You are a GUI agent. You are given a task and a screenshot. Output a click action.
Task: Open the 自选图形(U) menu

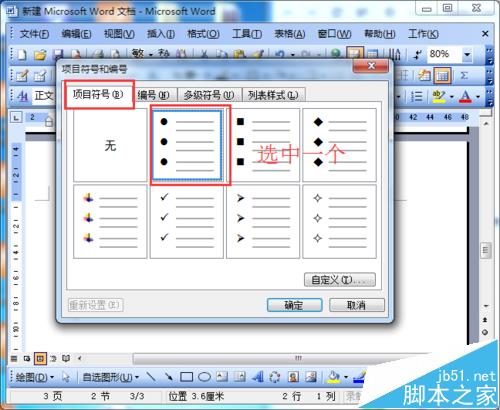(x=111, y=377)
